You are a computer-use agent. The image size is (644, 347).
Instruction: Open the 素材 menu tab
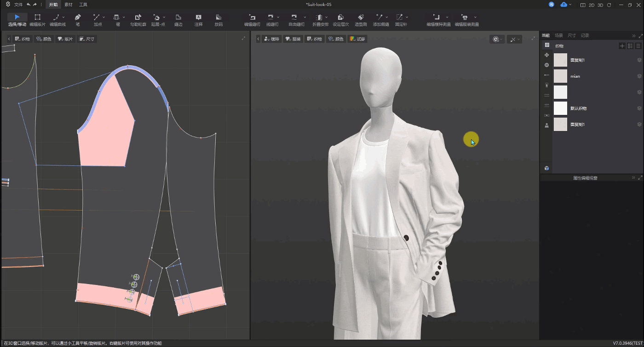pyautogui.click(x=68, y=5)
